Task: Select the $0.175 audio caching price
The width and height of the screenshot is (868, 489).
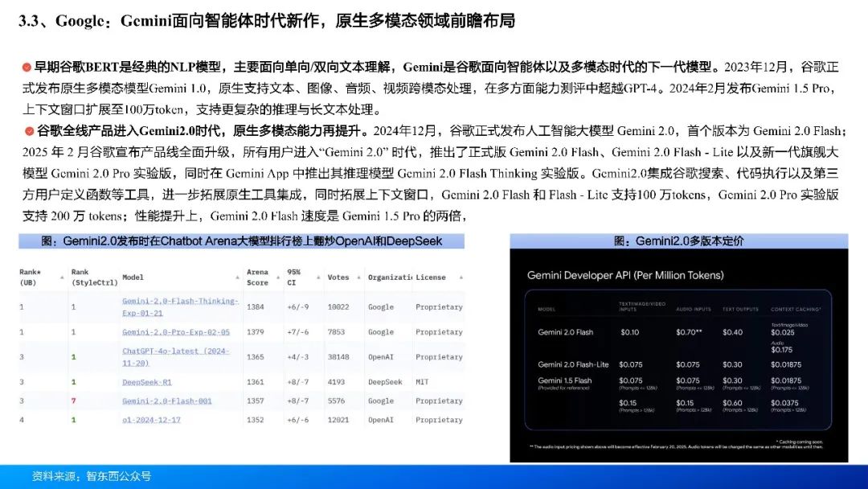Action: click(x=782, y=350)
